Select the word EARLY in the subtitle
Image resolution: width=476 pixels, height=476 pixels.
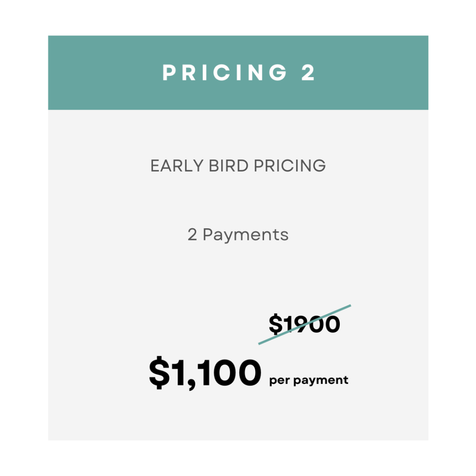click(x=177, y=166)
